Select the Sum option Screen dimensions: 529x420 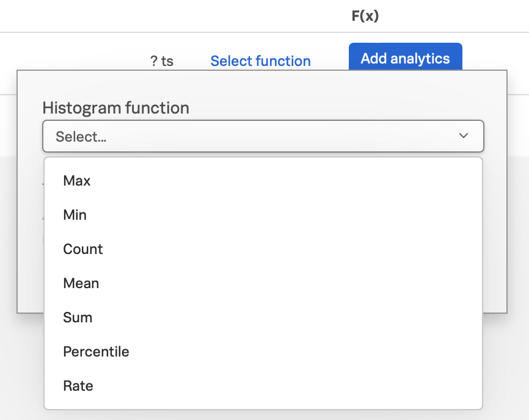pos(263,317)
